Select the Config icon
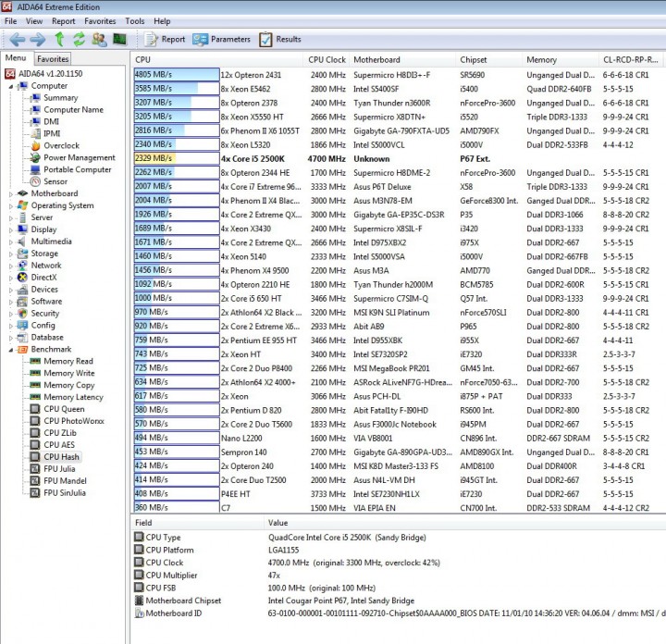Image resolution: width=666 pixels, height=644 pixels. [x=22, y=326]
